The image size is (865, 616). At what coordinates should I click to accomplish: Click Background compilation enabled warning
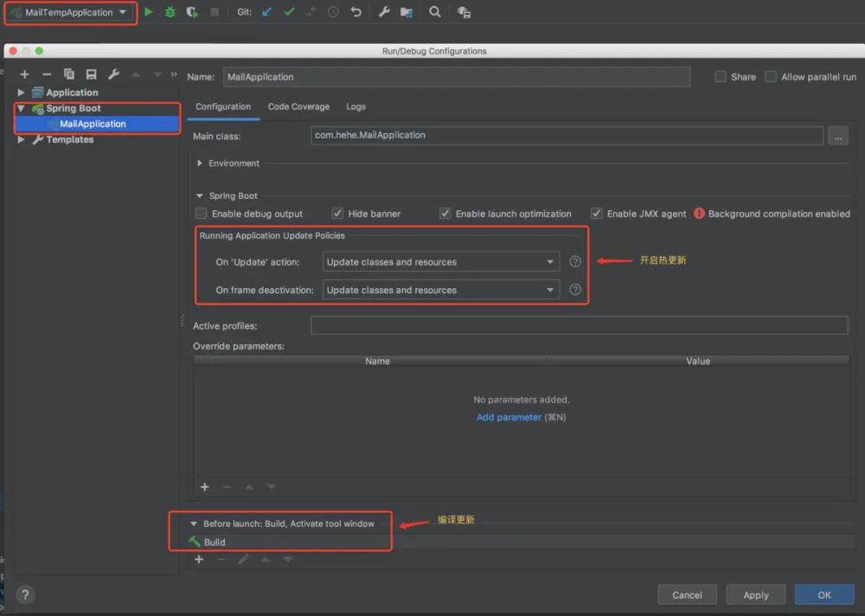click(772, 214)
